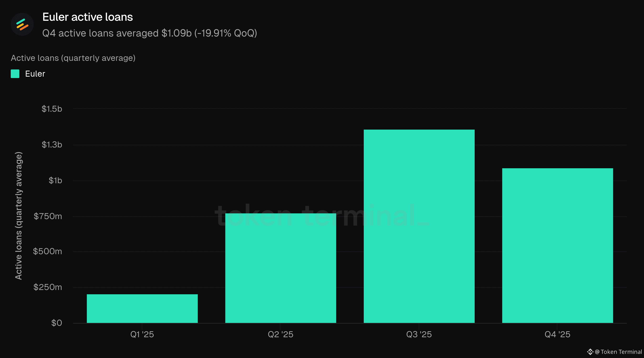The image size is (644, 358).
Task: Click the Q2 '25 axis label
Action: [280, 334]
